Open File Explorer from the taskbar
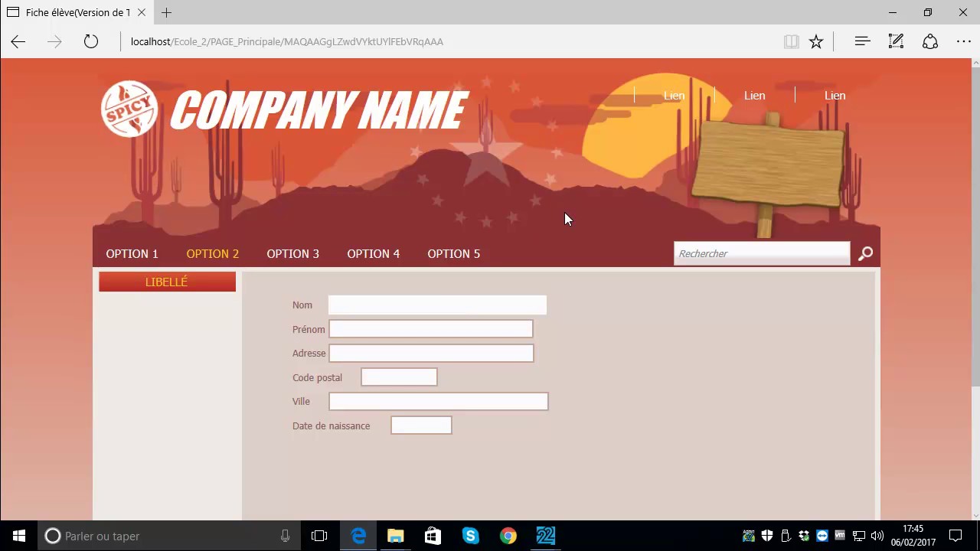Image resolution: width=980 pixels, height=551 pixels. [x=395, y=536]
